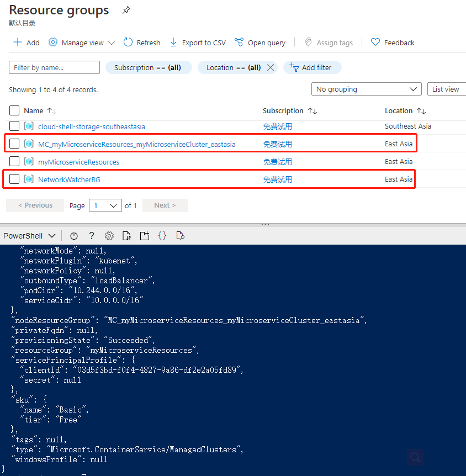This screenshot has width=466, height=476.
Task: Click the Export to CSV download icon
Action: pyautogui.click(x=173, y=42)
